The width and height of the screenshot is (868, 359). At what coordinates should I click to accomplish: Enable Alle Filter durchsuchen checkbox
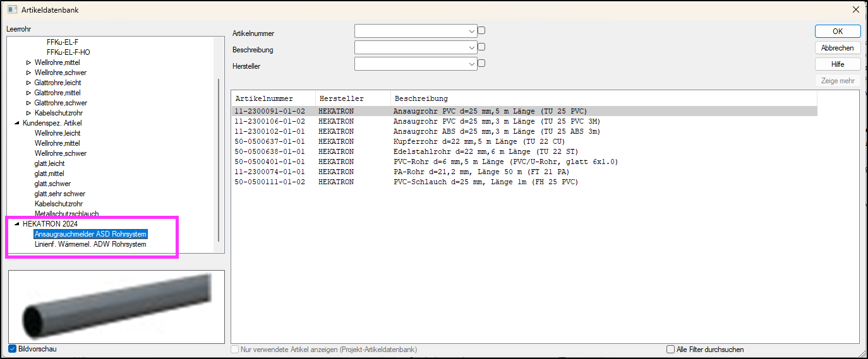[670, 349]
